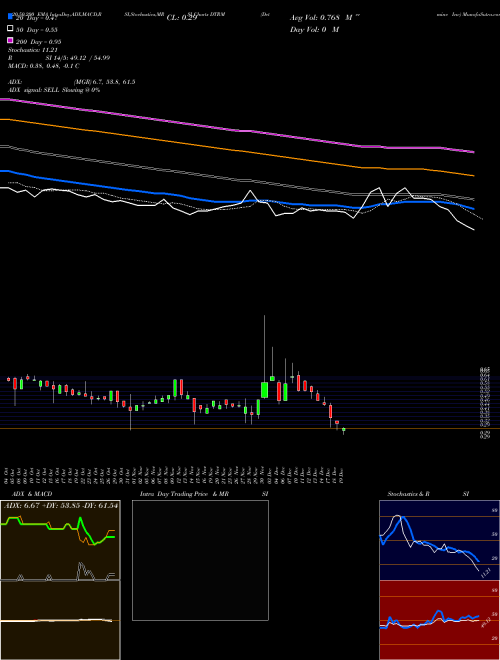Click the date axis labels below candlesticks

[176, 475]
